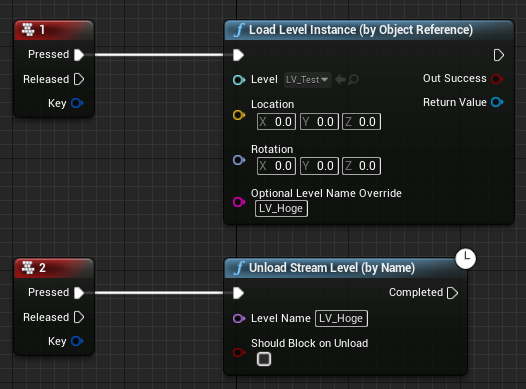526x389 pixels.
Task: Select Unload Stream Level node by its title
Action: [x=332, y=268]
